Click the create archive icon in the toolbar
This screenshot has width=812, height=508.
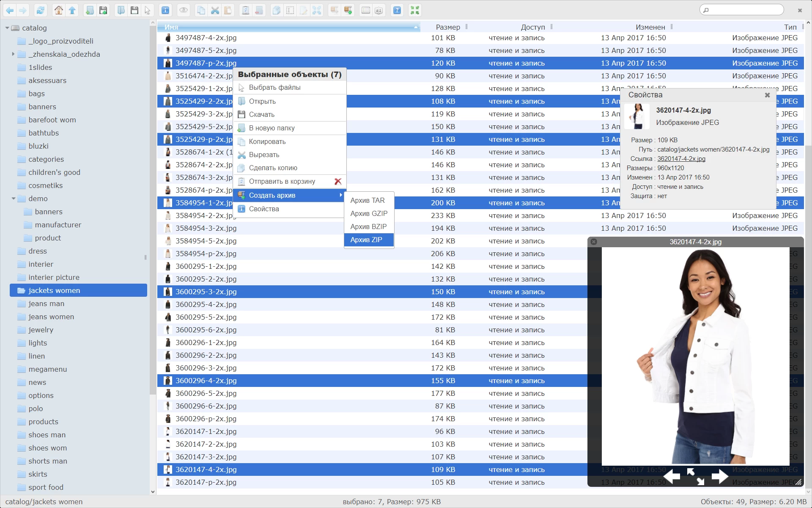pos(348,10)
